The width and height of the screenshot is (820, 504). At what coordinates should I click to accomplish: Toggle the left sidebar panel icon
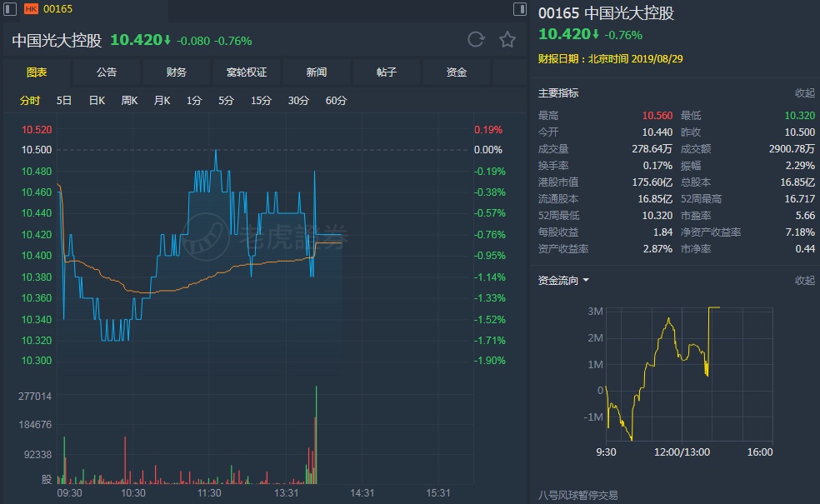(10, 9)
